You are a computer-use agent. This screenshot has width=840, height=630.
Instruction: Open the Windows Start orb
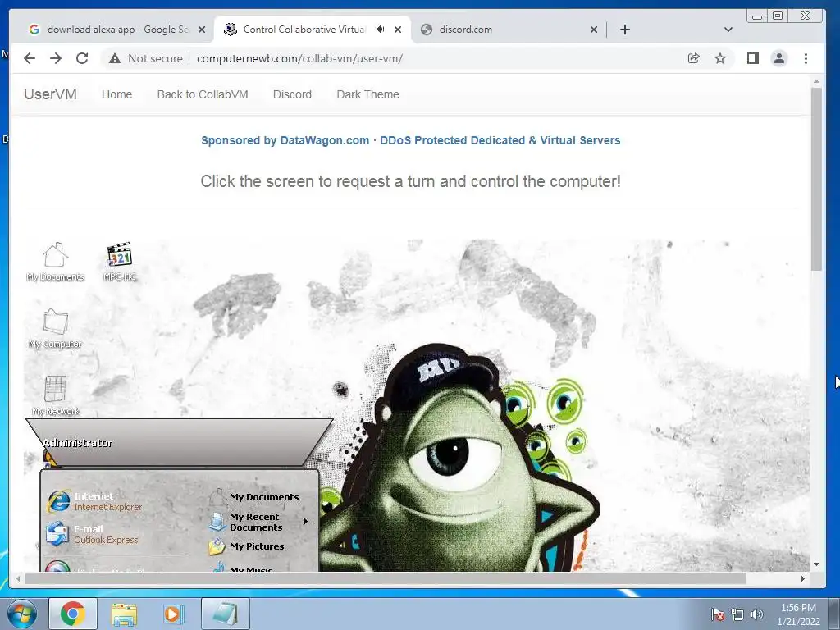[21, 614]
